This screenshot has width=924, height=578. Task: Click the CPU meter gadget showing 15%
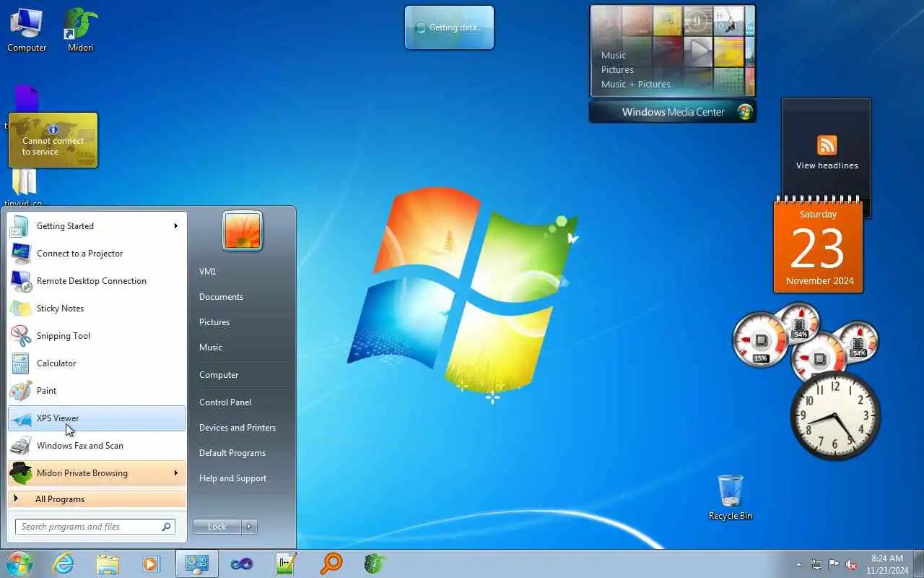click(760, 340)
